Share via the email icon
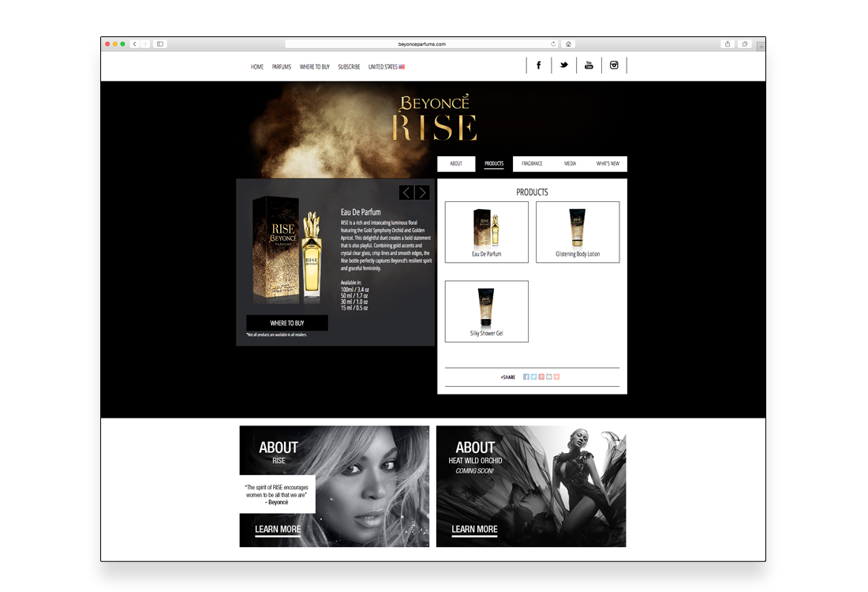Image resolution: width=868 pixels, height=592 pixels. 549,377
